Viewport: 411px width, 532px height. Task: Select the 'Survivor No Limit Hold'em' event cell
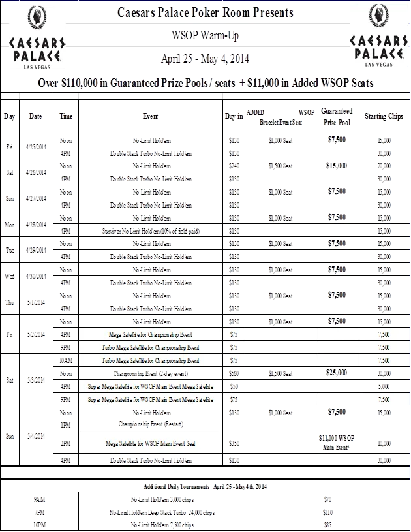pyautogui.click(x=151, y=231)
